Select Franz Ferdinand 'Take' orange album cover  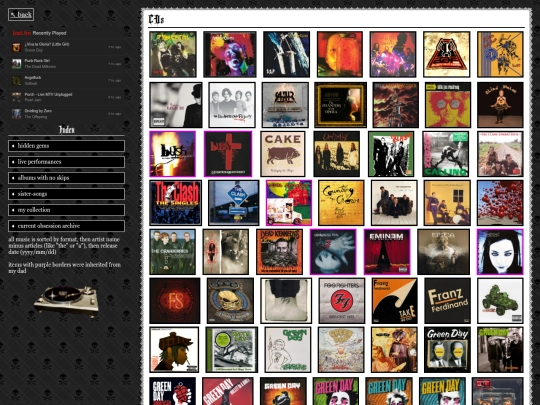click(395, 301)
